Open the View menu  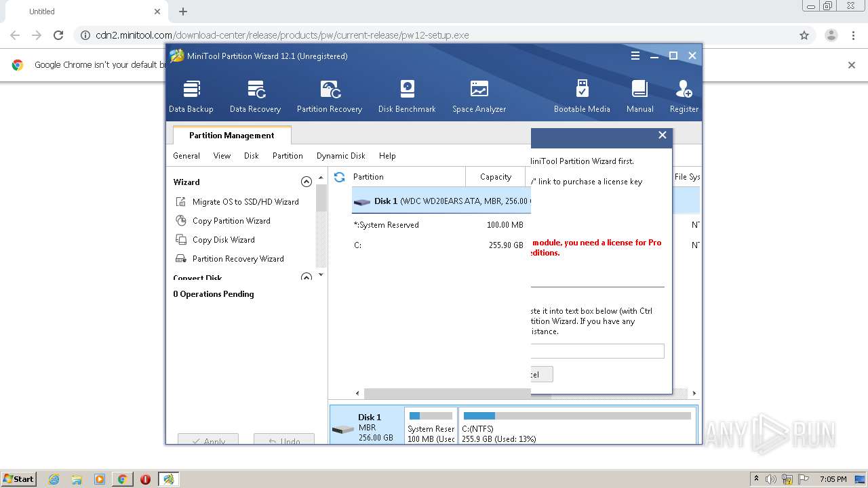(222, 156)
